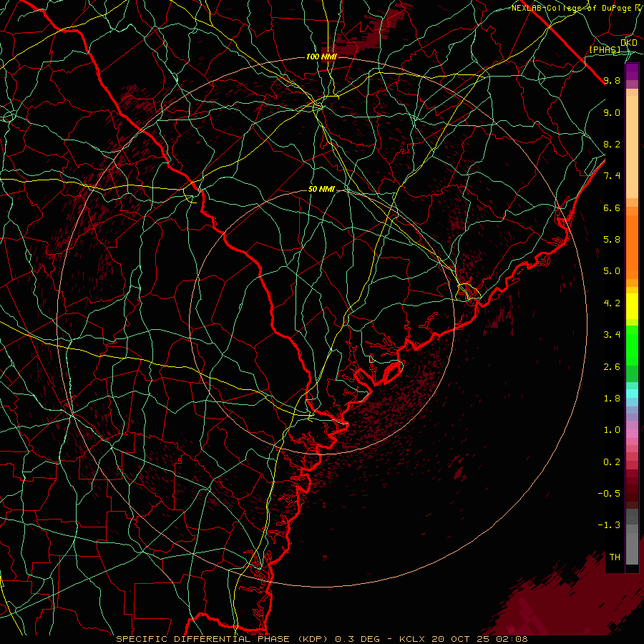Select the bright green legend color band
Viewport: 644px width, 644px height.
coord(632,345)
